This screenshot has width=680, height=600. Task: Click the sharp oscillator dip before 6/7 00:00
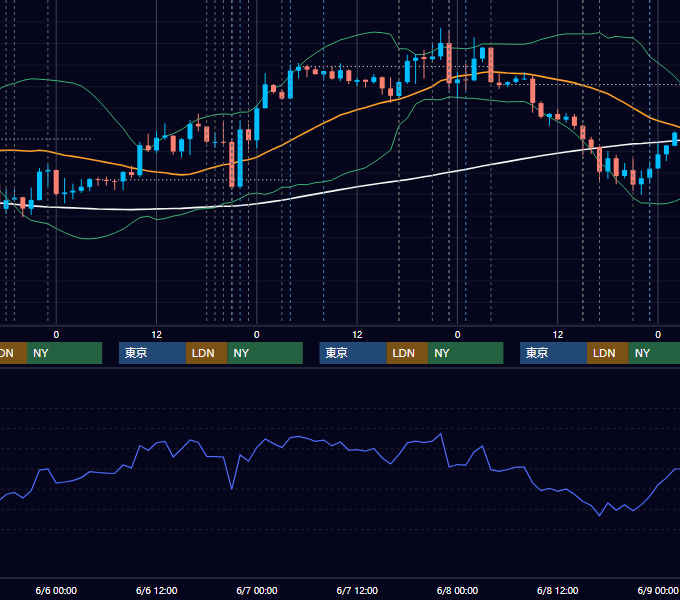tap(232, 488)
